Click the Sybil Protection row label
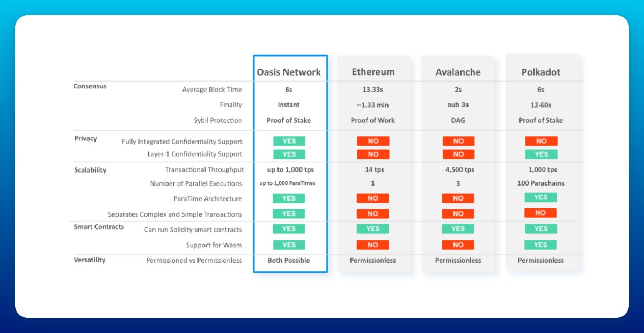 218,120
